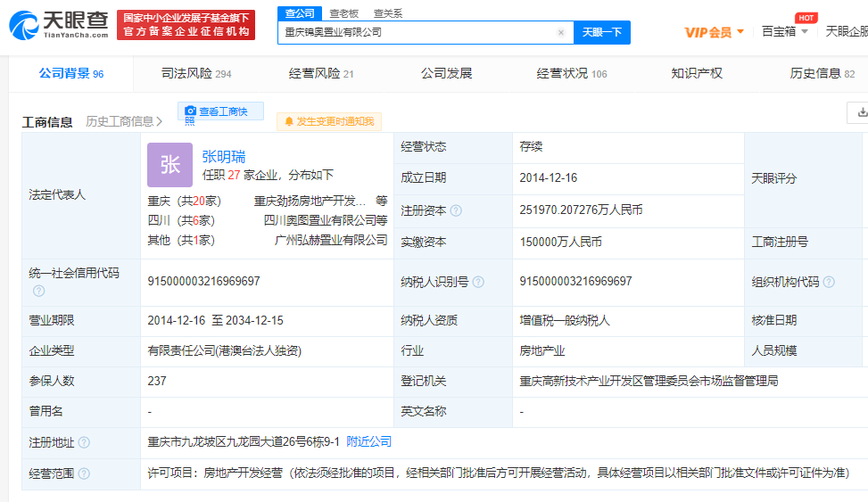Click the 存续 business status value
The image size is (868, 502).
point(531,146)
